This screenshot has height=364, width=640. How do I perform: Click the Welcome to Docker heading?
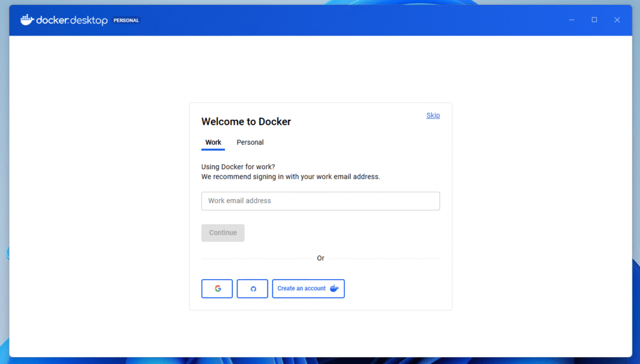pos(246,122)
